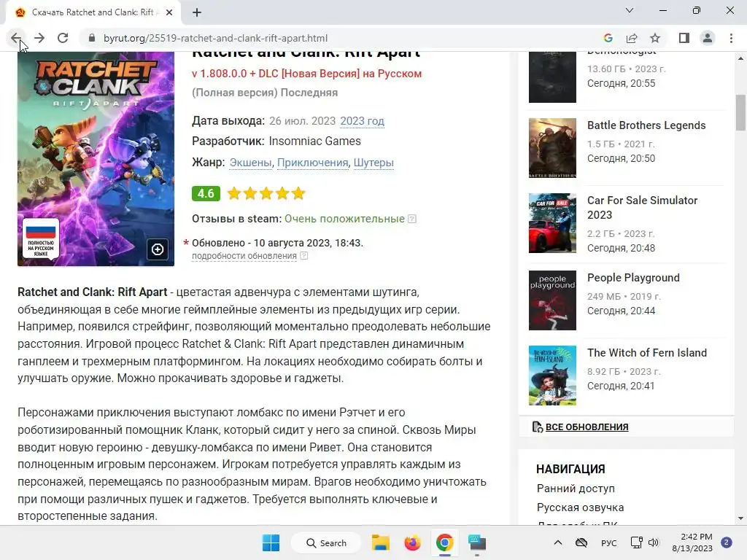Open the browser side panel icon
The width and height of the screenshot is (747, 560).
tap(684, 38)
